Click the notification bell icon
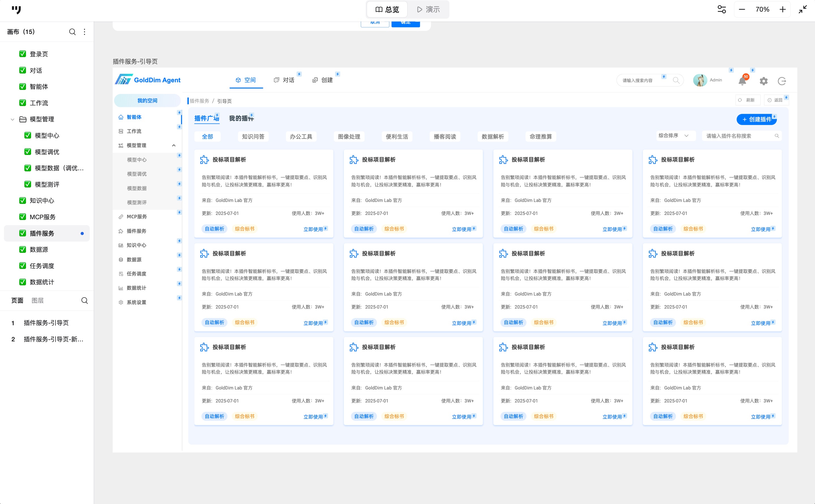The height and width of the screenshot is (504, 815). click(x=742, y=81)
